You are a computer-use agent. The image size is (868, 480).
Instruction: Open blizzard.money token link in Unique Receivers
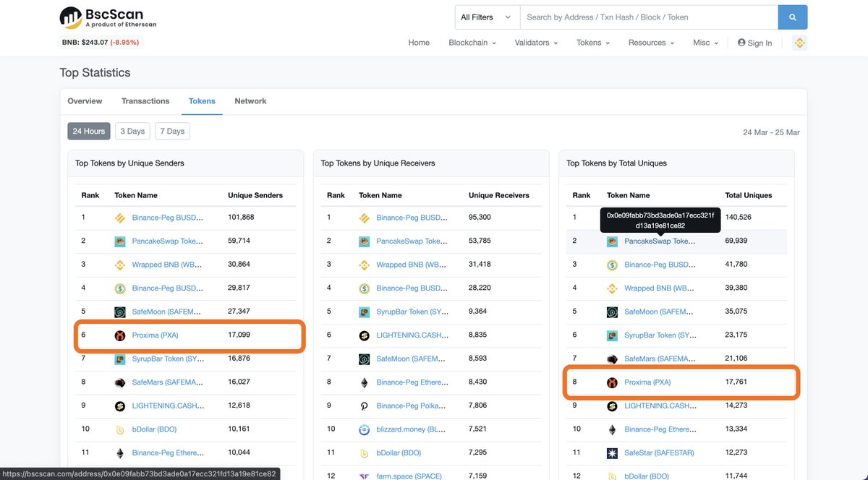(412, 429)
